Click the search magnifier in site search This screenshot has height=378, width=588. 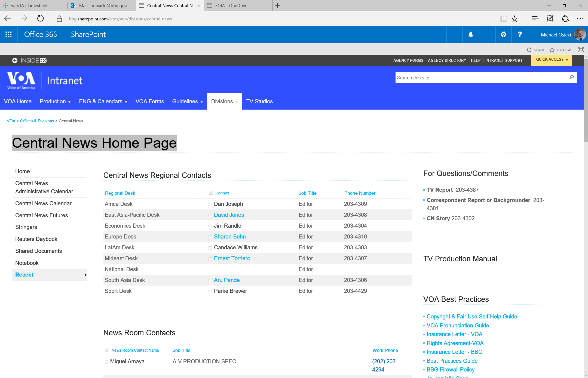[571, 77]
